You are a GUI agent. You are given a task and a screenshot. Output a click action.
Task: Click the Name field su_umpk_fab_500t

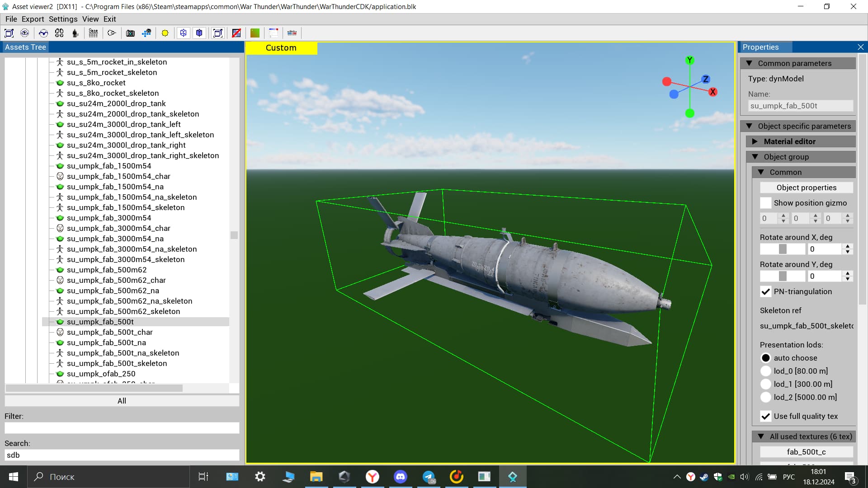(801, 106)
